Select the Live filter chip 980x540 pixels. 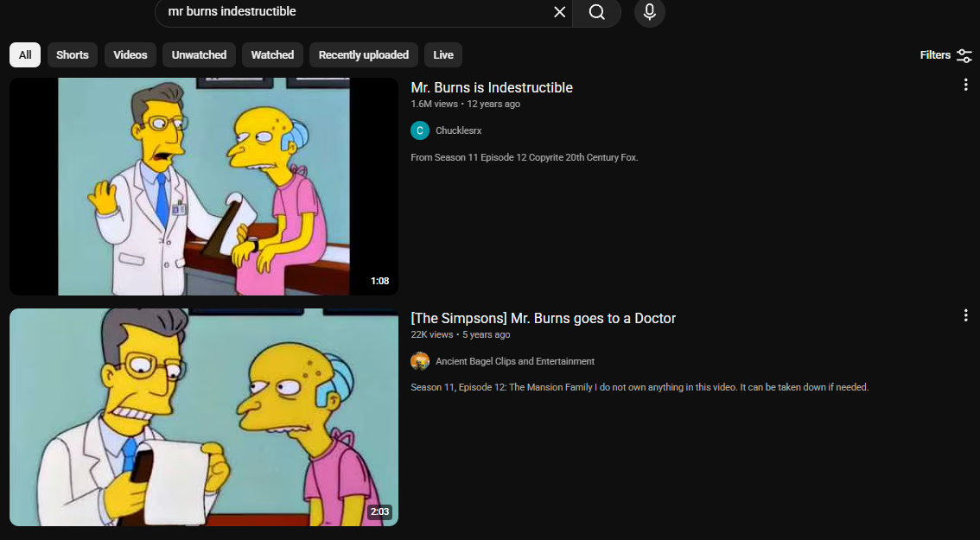coord(443,55)
